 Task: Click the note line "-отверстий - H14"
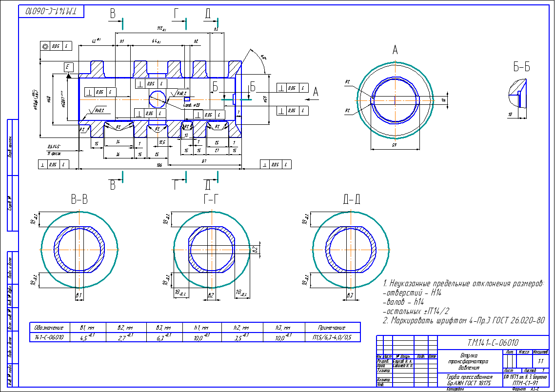point(413,293)
